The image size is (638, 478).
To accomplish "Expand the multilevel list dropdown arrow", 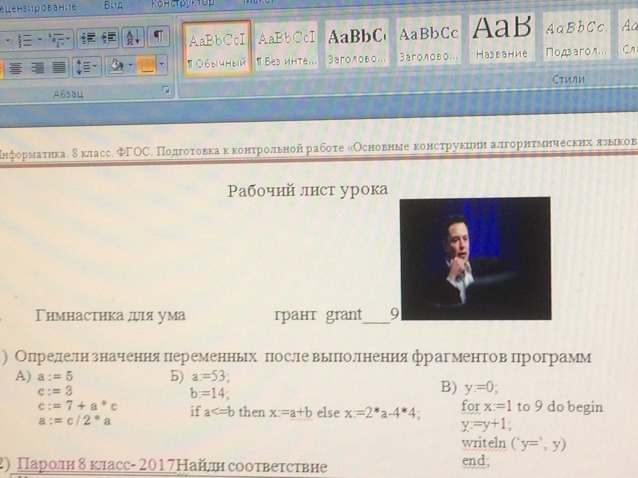I will click(68, 40).
